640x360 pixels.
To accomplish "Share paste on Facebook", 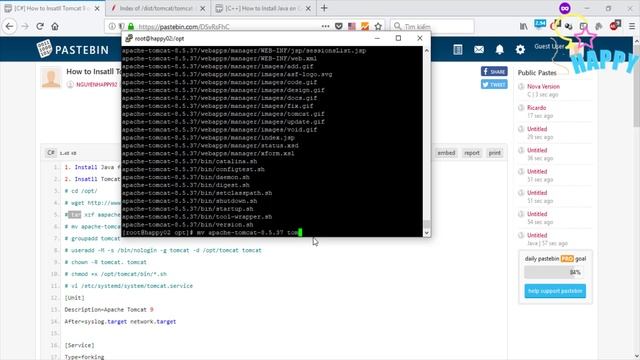I will point(494,71).
